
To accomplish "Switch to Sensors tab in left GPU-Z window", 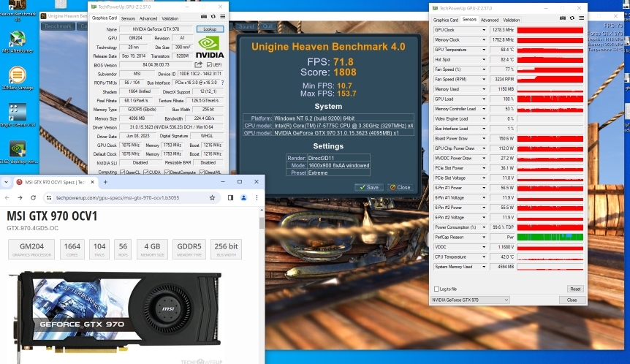I will (x=128, y=18).
